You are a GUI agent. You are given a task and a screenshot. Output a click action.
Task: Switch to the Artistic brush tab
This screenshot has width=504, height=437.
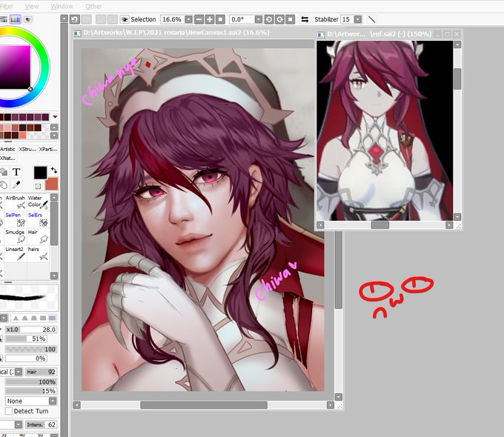click(x=7, y=149)
